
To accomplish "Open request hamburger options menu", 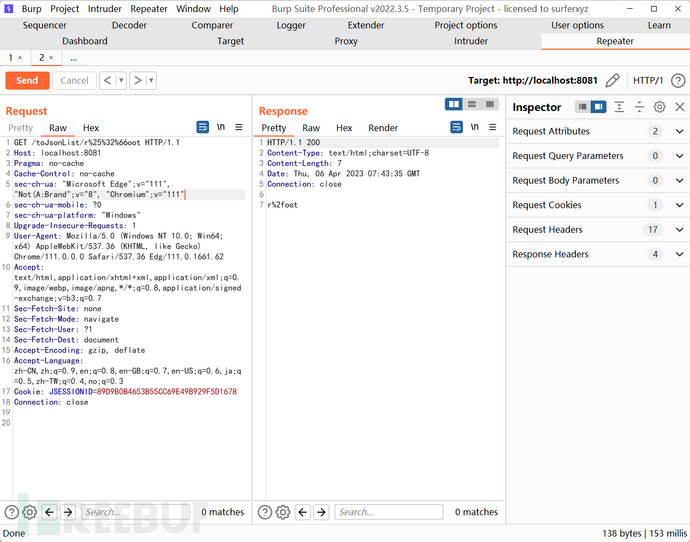I will tap(239, 127).
